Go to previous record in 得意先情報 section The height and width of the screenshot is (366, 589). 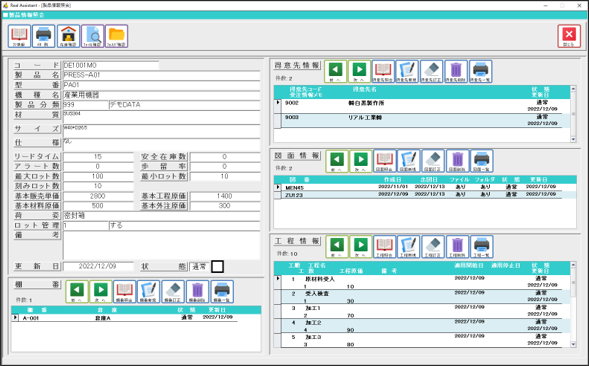coord(335,71)
